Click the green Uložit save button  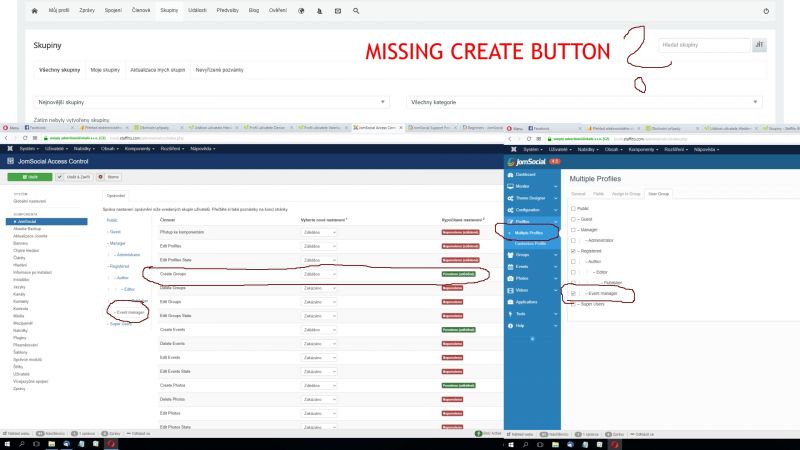click(x=30, y=177)
